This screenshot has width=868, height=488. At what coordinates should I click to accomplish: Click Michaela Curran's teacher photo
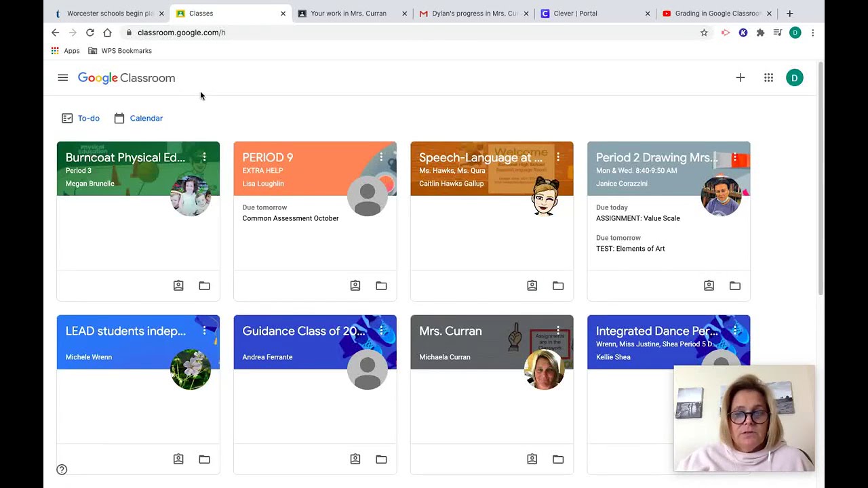coord(545,369)
